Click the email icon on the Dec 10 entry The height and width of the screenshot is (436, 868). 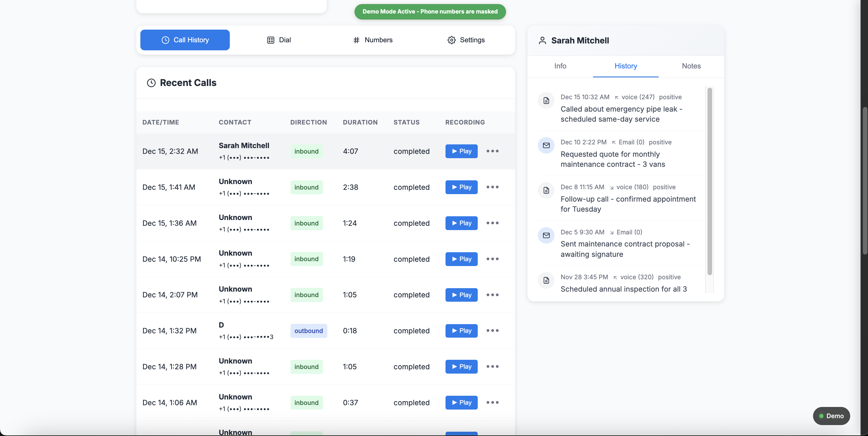(546, 146)
